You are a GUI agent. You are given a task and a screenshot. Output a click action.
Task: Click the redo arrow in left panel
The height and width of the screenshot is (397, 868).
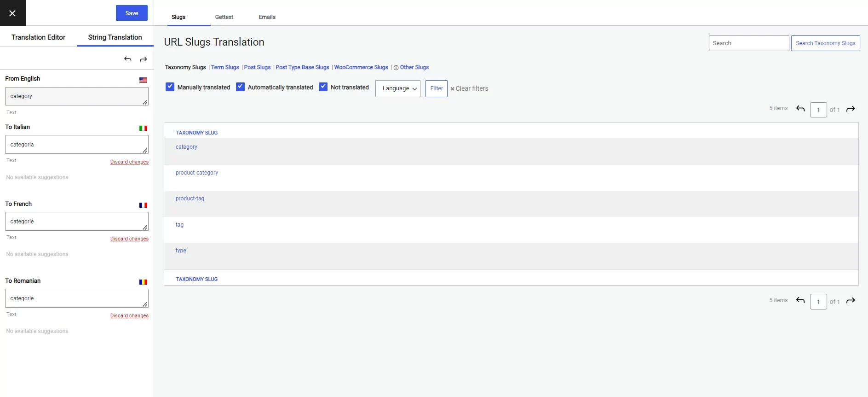pos(144,59)
